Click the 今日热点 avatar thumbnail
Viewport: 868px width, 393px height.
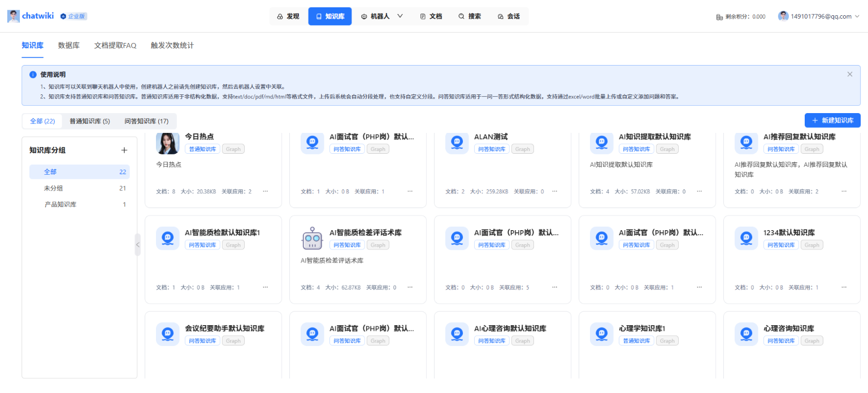[x=167, y=142]
